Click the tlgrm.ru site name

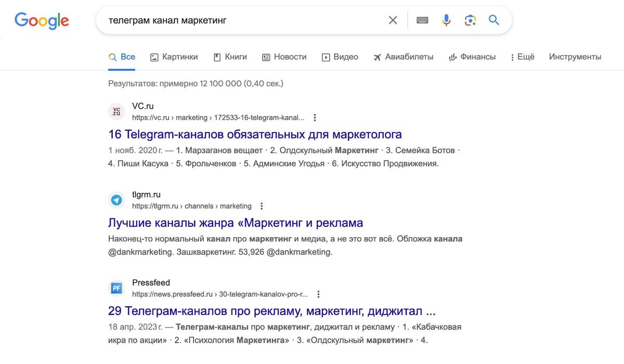(146, 194)
